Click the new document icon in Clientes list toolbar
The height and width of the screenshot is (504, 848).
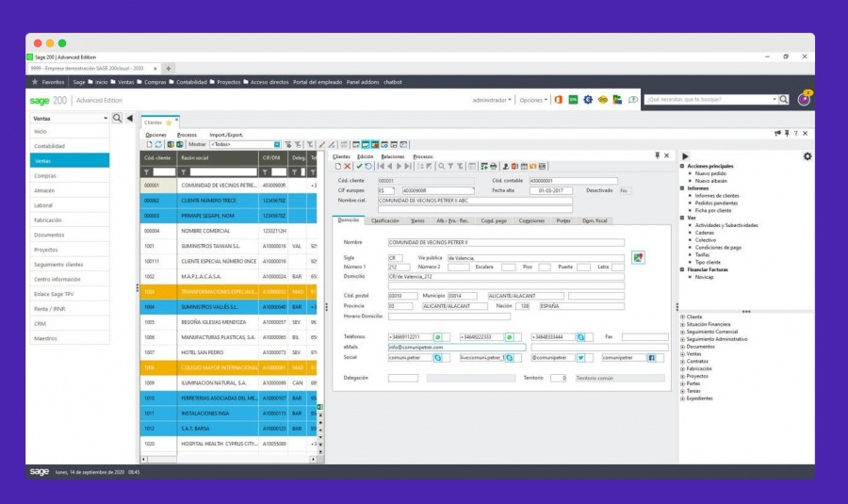[x=149, y=145]
